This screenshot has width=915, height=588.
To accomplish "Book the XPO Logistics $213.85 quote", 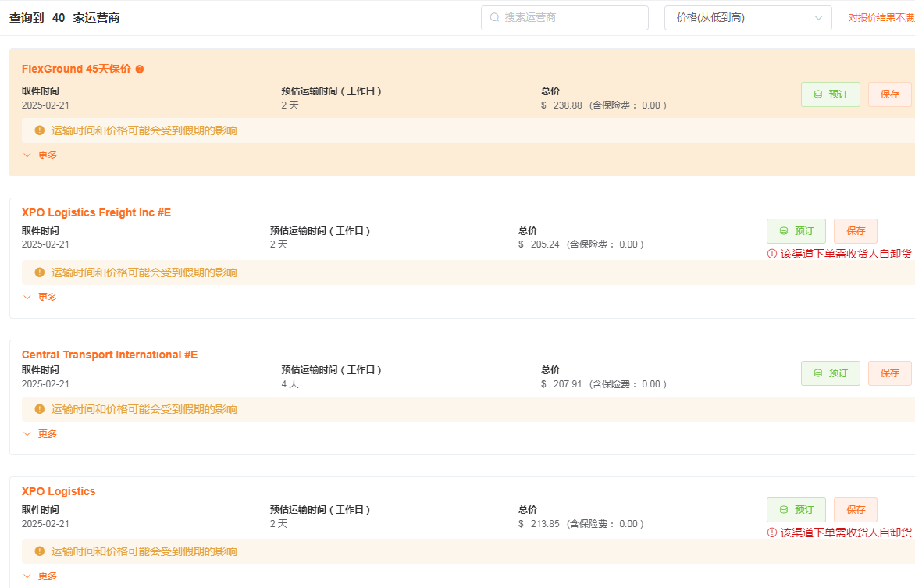I will pos(796,510).
